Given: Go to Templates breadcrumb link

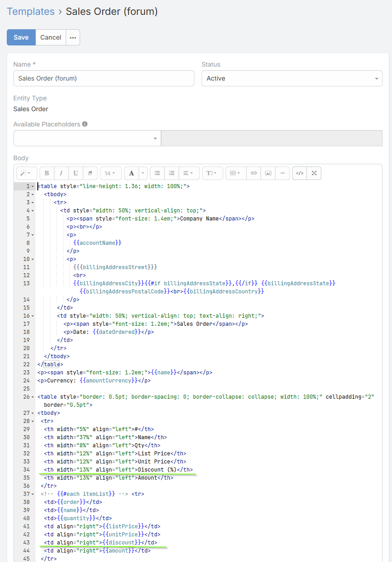Looking at the screenshot, I should click(31, 12).
